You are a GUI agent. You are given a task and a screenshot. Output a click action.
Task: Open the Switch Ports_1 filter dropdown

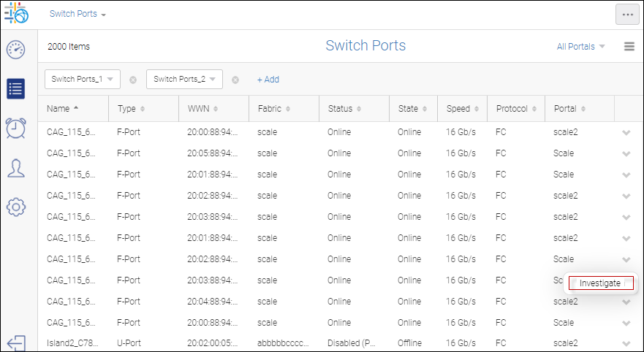[83, 79]
